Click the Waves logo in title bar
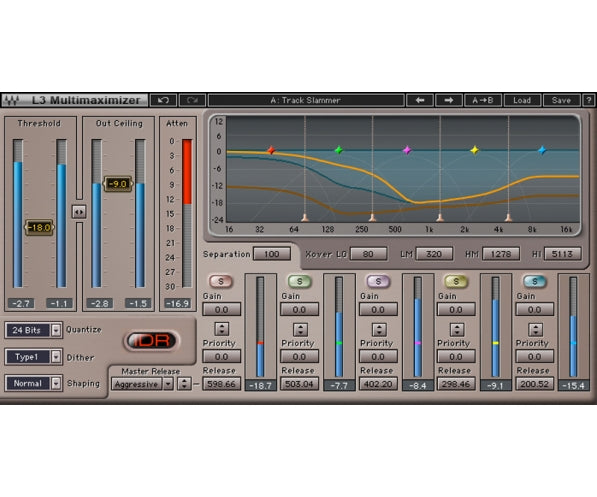 pos(12,100)
